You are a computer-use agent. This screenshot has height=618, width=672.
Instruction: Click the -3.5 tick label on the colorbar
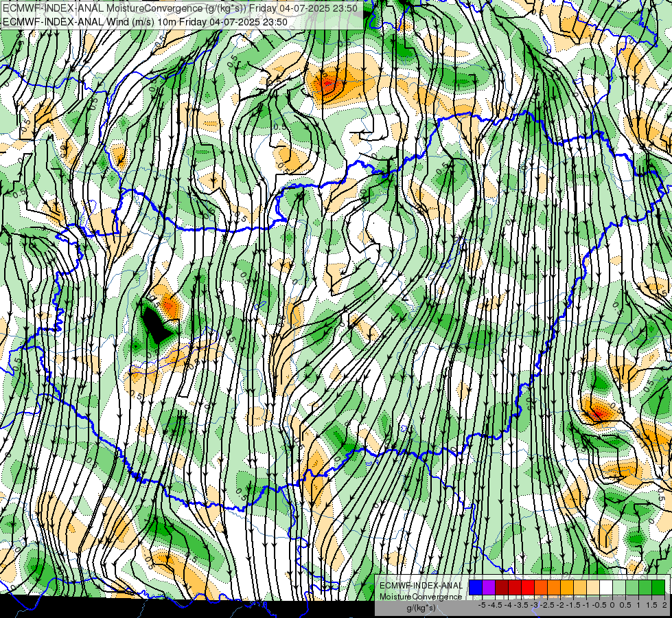(x=521, y=605)
